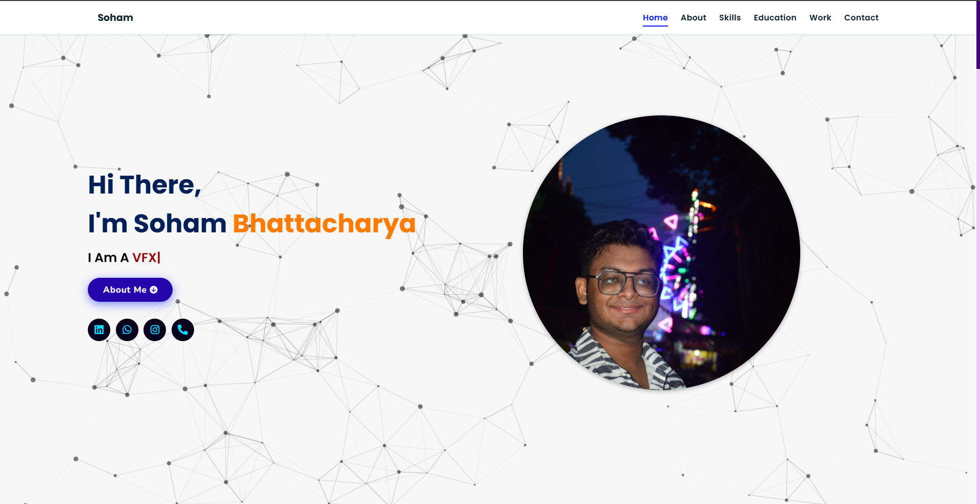Click the orange Bhattacharya heading text
The width and height of the screenshot is (980, 504).
pyautogui.click(x=324, y=224)
